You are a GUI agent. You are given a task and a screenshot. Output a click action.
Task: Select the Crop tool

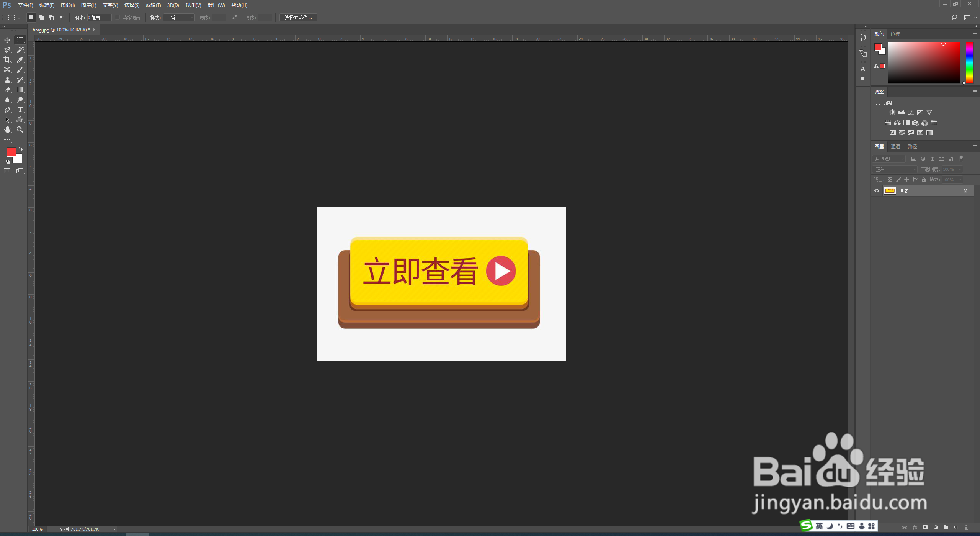pos(7,60)
